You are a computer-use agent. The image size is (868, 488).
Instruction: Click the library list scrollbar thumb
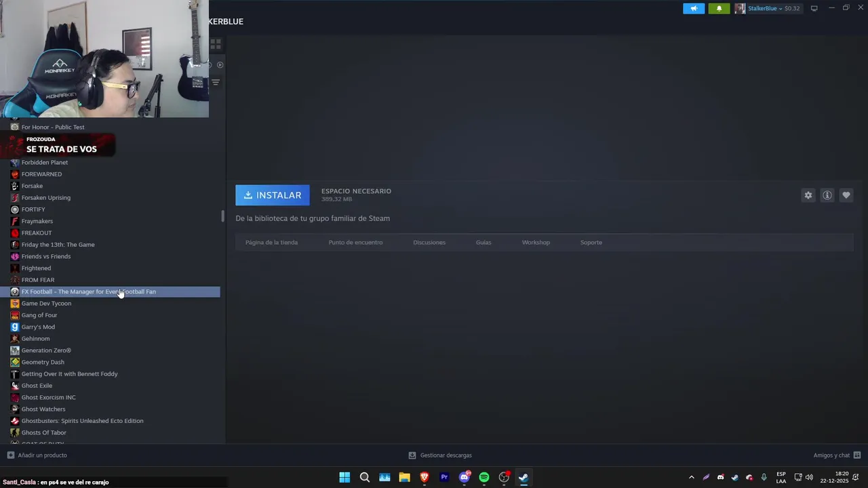(x=222, y=216)
